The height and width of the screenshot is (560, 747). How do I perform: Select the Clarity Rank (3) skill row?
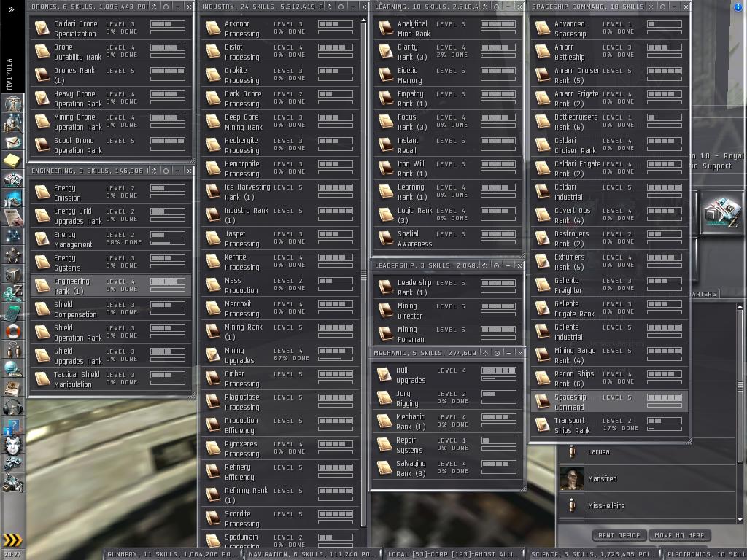447,52
